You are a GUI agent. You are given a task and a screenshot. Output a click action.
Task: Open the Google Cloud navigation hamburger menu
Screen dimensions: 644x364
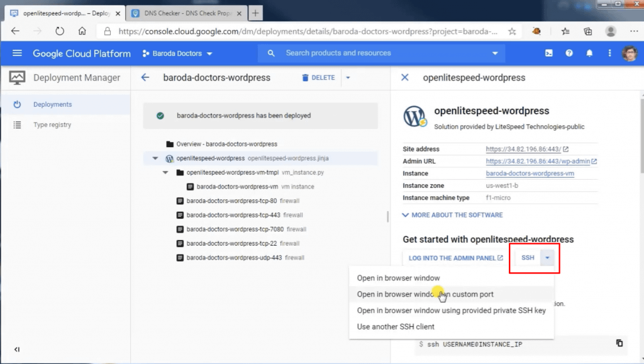click(x=17, y=53)
